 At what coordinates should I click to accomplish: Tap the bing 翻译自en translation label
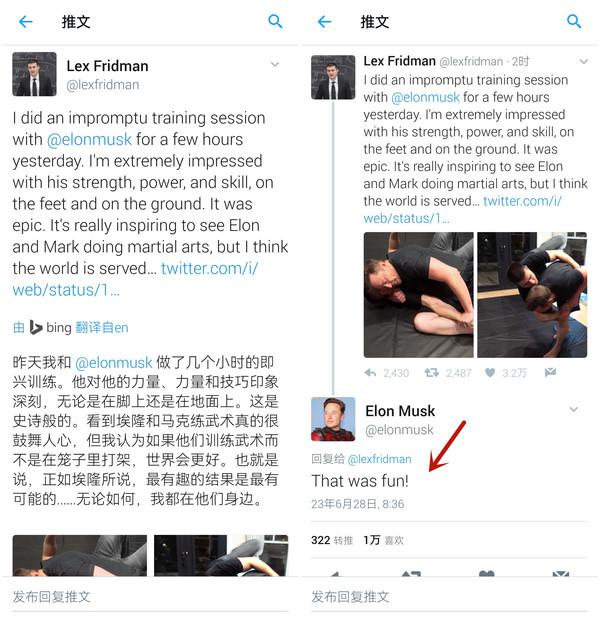pyautogui.click(x=71, y=328)
